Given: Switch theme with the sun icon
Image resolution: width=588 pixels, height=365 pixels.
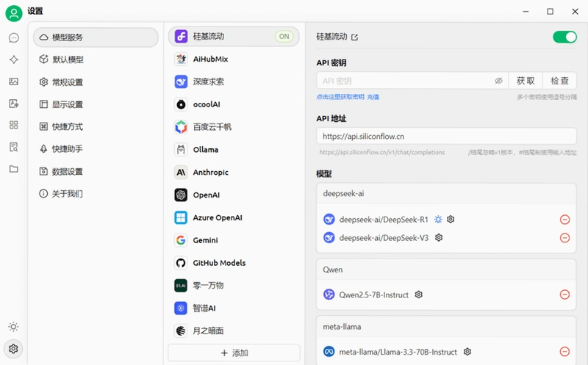Looking at the screenshot, I should [13, 327].
